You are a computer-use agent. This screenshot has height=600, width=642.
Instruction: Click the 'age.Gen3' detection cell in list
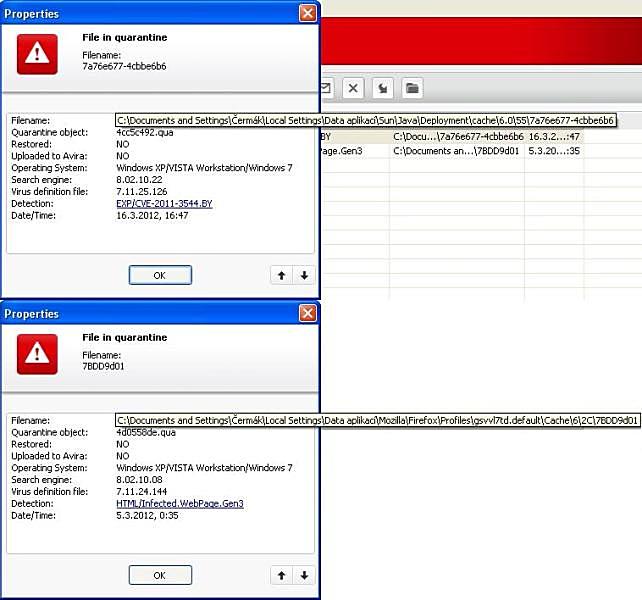[x=342, y=151]
